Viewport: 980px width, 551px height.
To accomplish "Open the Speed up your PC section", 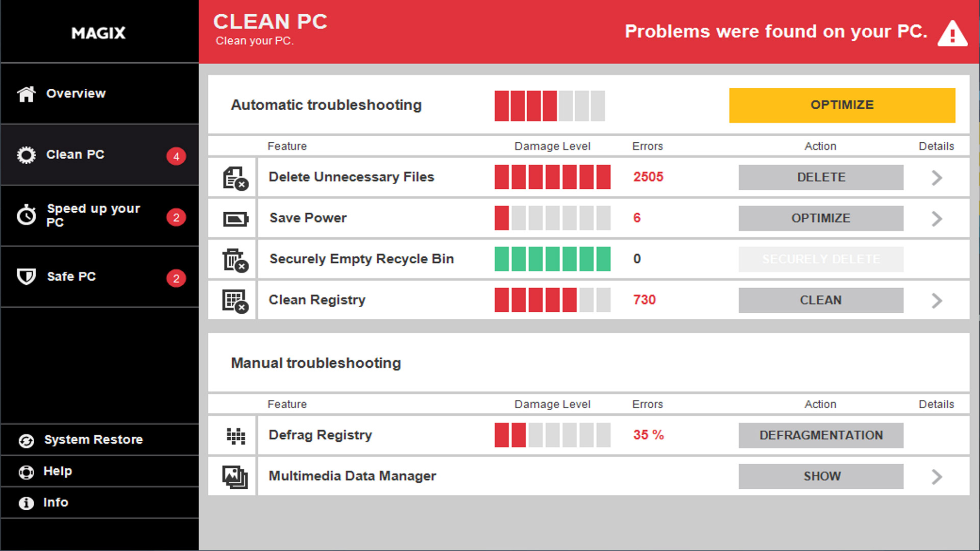I will (x=93, y=216).
